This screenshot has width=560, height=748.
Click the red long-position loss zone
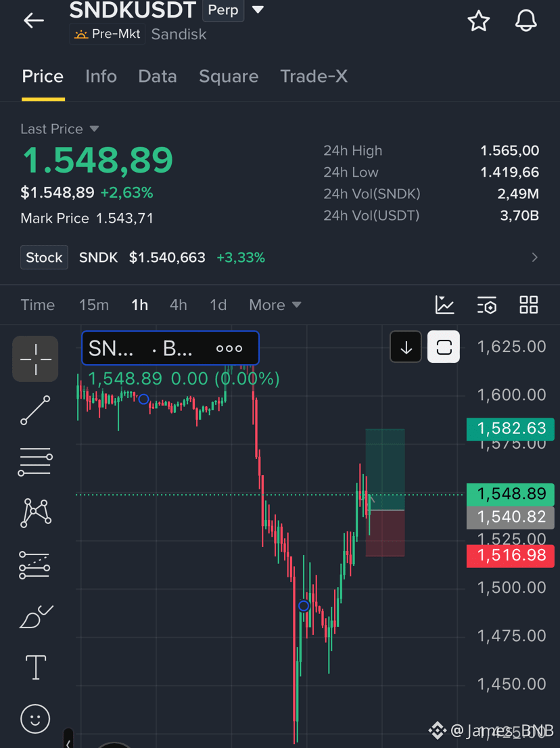click(x=385, y=534)
